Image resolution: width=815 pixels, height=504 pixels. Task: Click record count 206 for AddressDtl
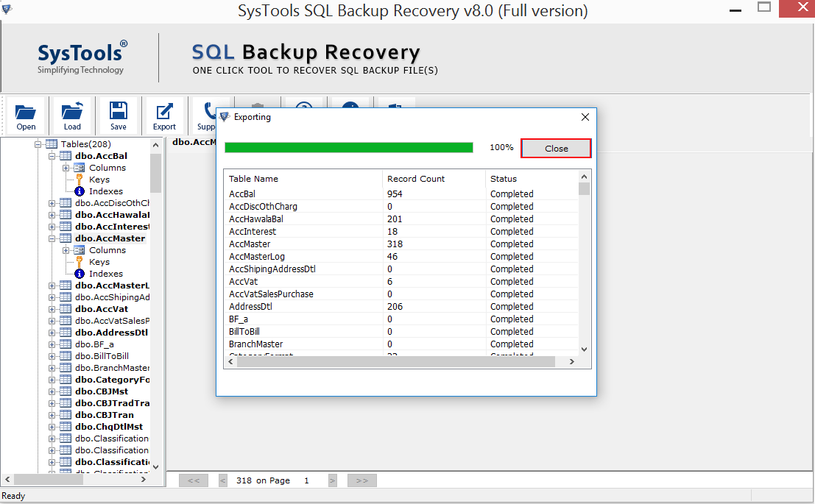pos(395,307)
